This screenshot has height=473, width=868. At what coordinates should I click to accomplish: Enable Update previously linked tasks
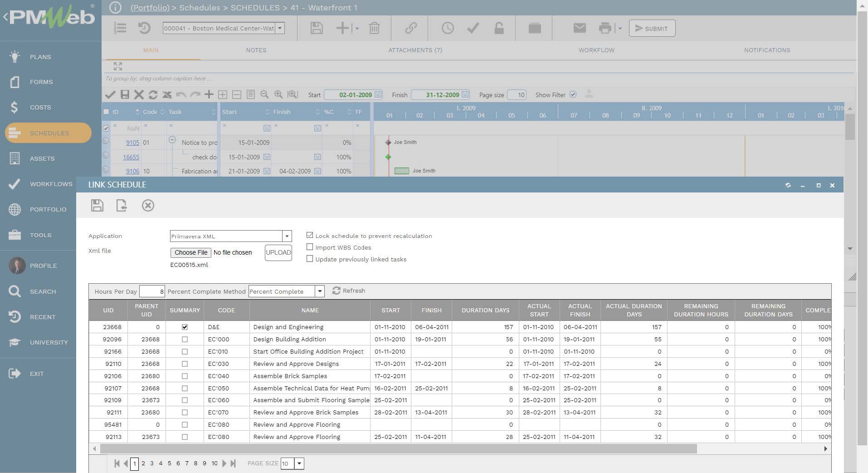(x=310, y=259)
